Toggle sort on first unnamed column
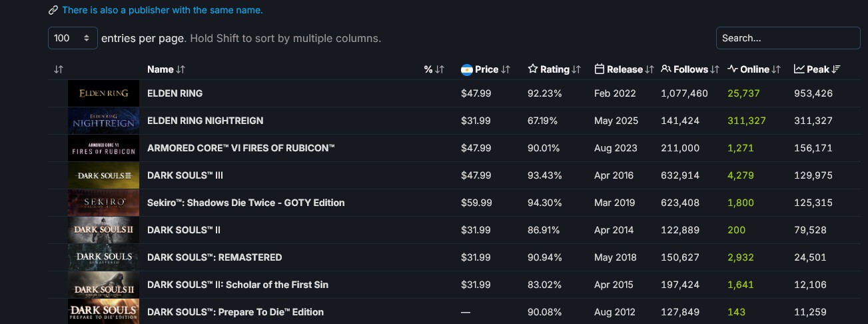The image size is (868, 324). click(x=59, y=69)
